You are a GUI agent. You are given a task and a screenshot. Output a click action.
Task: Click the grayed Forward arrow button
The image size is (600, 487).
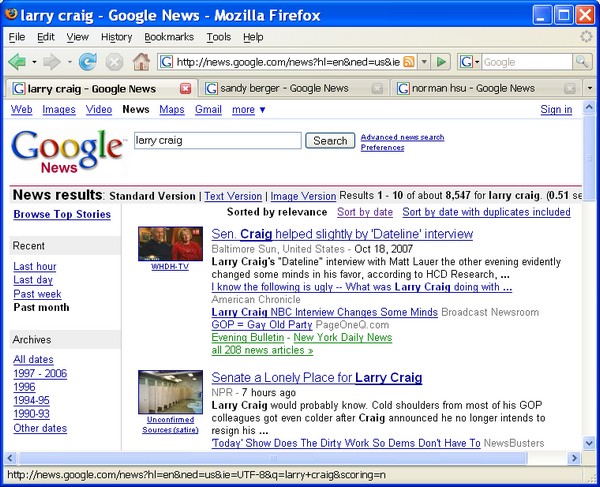pos(52,62)
